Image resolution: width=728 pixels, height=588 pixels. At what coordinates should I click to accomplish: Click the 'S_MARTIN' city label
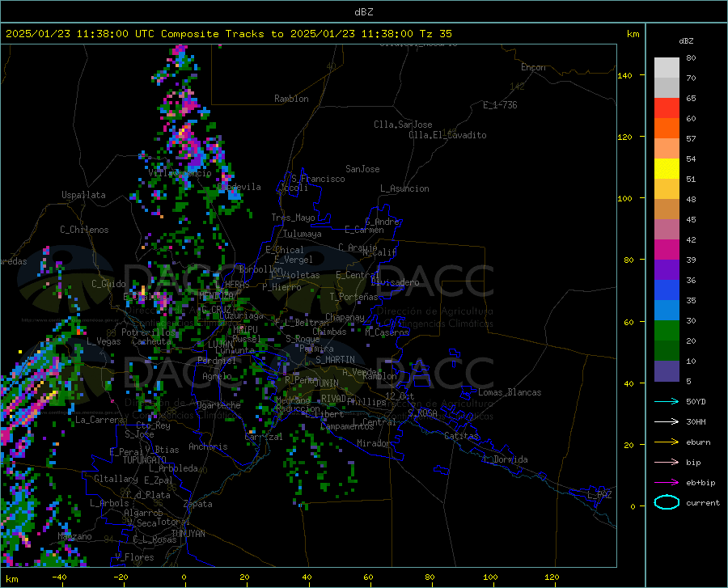(x=335, y=360)
